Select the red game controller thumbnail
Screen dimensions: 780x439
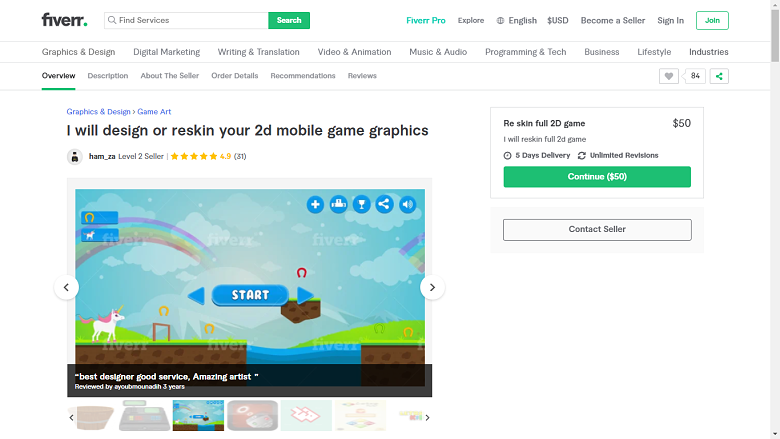click(252, 416)
